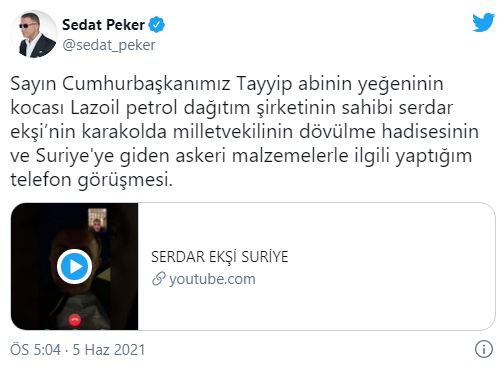Visit the @sedat_peker handle

pyautogui.click(x=109, y=45)
